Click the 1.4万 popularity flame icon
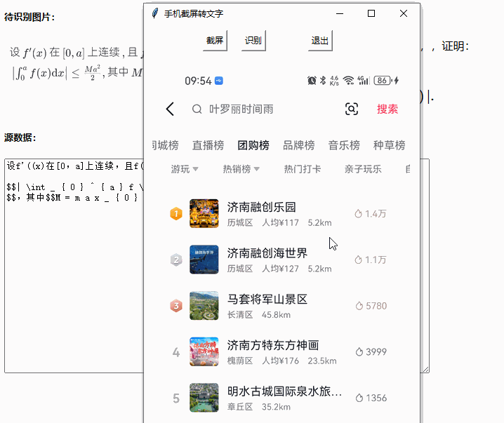The width and height of the screenshot is (504, 423). tap(358, 213)
